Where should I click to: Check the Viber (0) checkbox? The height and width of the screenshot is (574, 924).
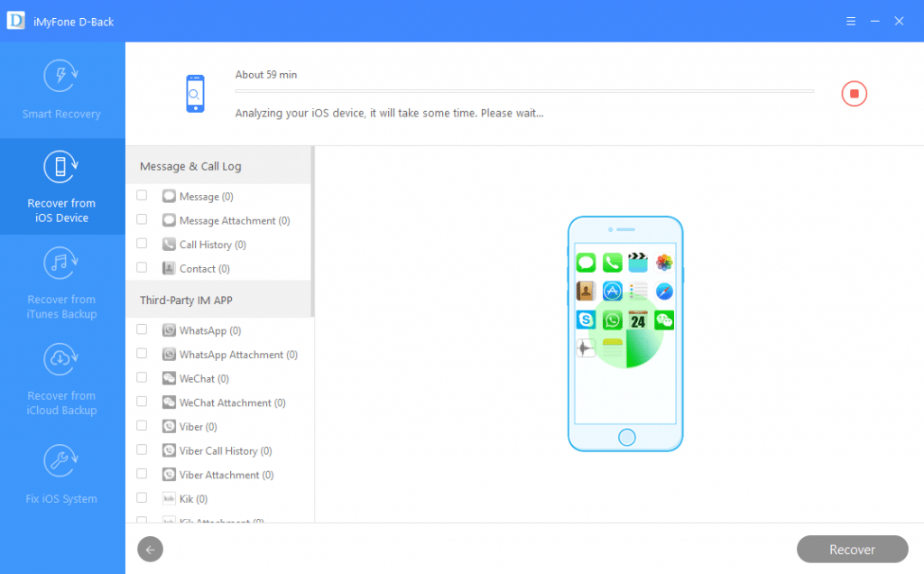(x=142, y=425)
